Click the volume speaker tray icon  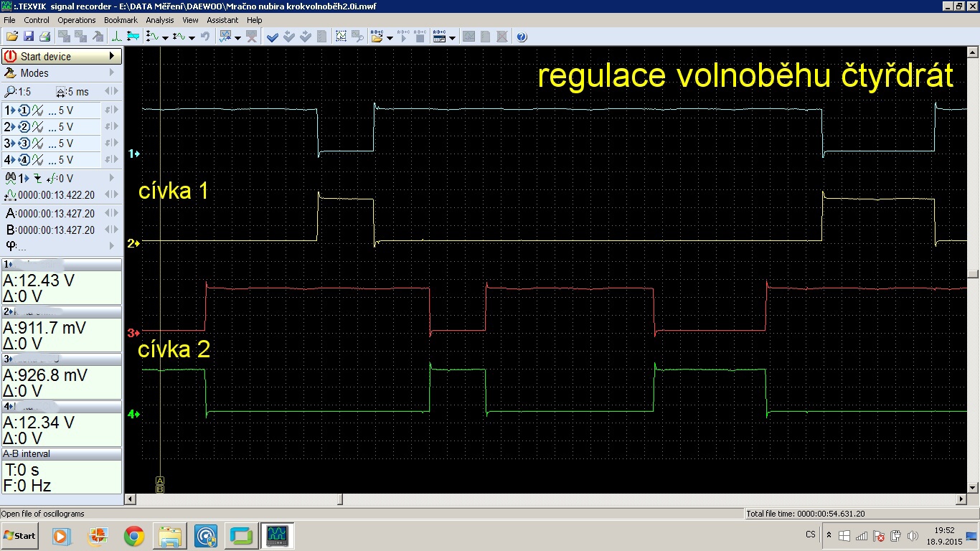pos(913,535)
